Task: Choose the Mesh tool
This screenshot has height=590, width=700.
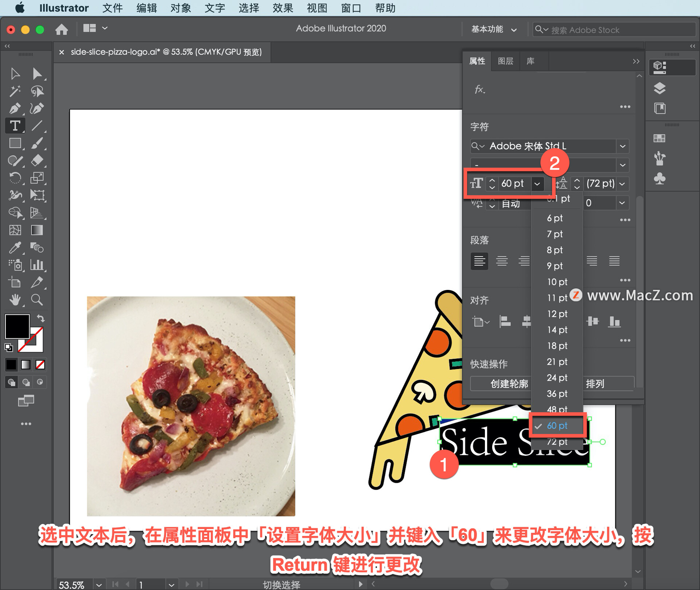Action: click(x=15, y=230)
